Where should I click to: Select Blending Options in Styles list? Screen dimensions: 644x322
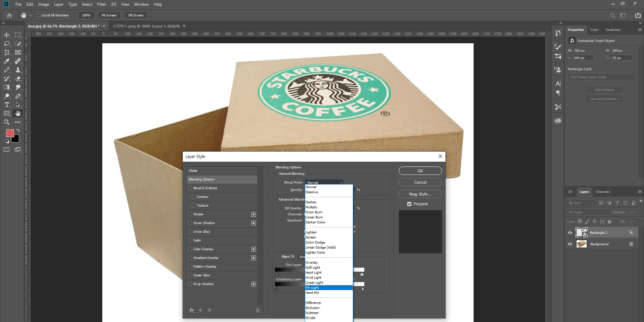point(222,179)
